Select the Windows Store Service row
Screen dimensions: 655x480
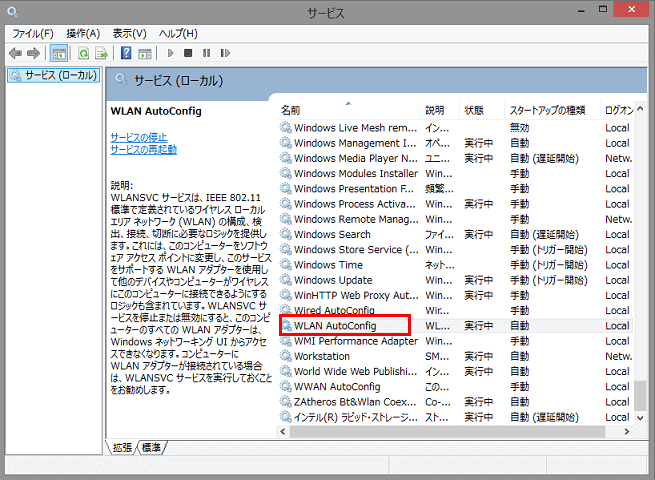coord(456,249)
